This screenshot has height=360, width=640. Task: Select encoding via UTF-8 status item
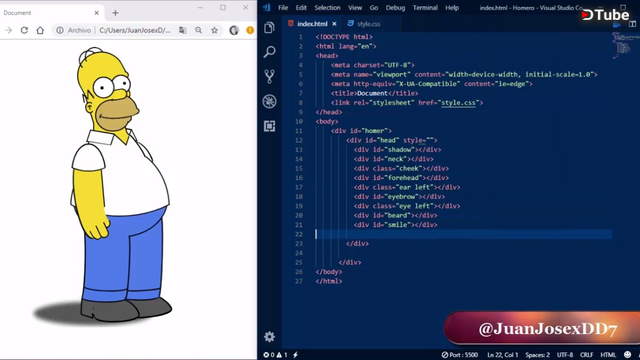565,355
